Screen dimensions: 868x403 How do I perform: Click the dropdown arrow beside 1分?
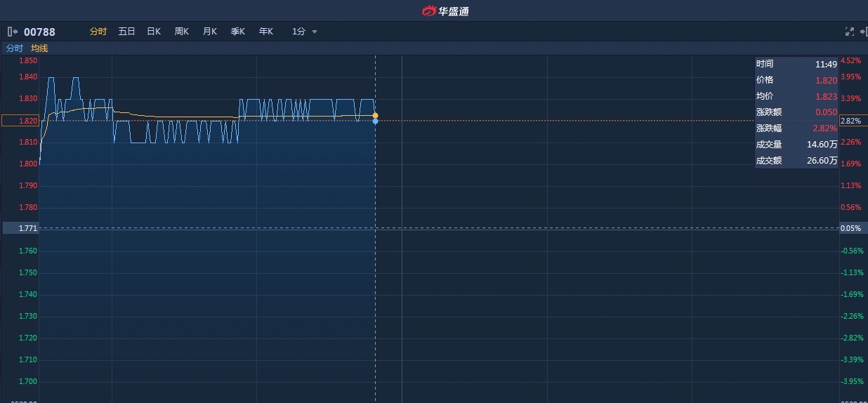[315, 32]
